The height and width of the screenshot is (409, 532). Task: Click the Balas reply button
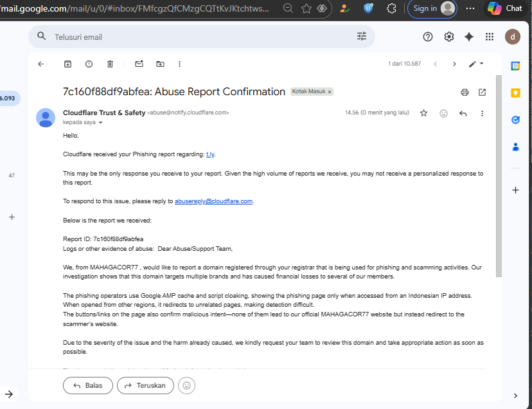point(88,386)
